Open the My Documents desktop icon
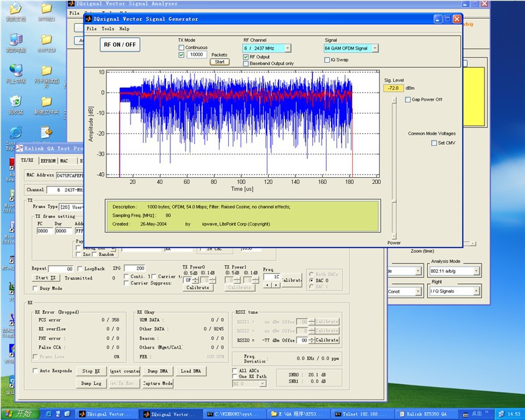The image size is (525, 420). [16, 9]
